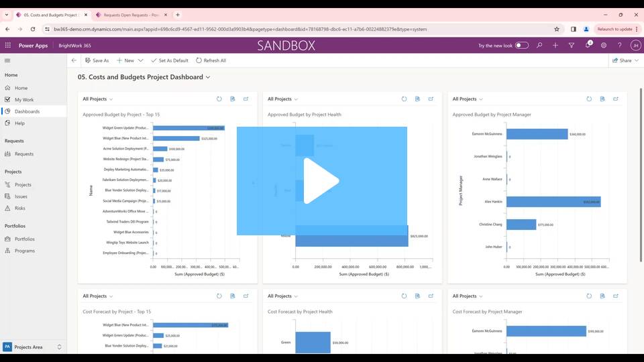Open All Projects dropdown on Approved Budget by Project chart
Image resolution: width=644 pixels, height=362 pixels.
coord(98,99)
